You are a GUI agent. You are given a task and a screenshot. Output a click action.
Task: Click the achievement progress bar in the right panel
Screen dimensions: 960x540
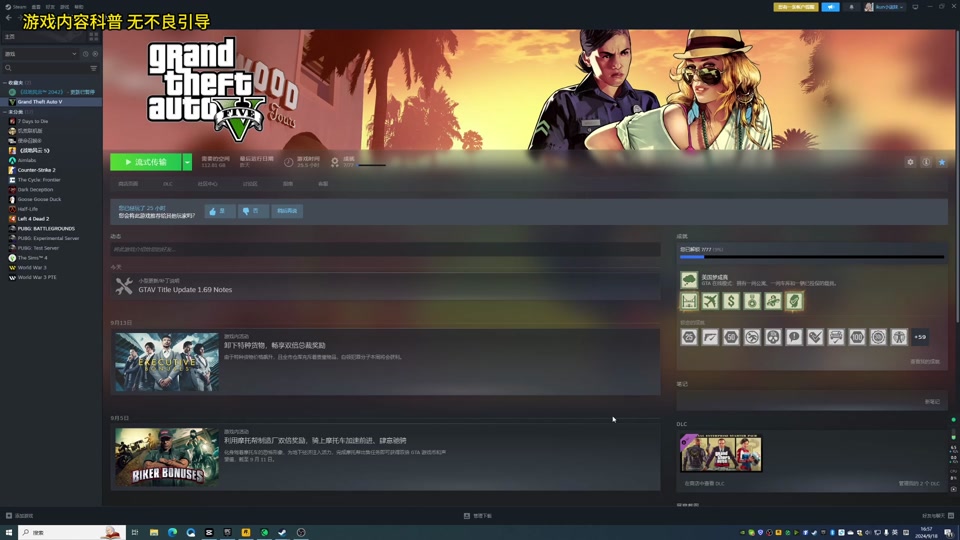[812, 257]
